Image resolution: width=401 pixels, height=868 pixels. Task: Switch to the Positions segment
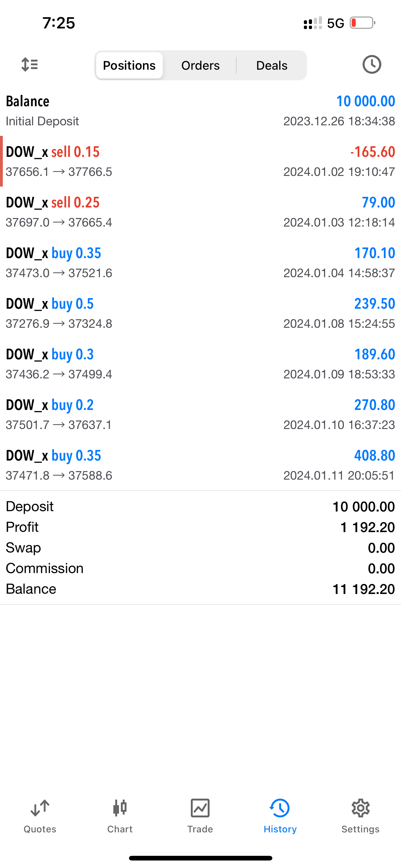[129, 65]
